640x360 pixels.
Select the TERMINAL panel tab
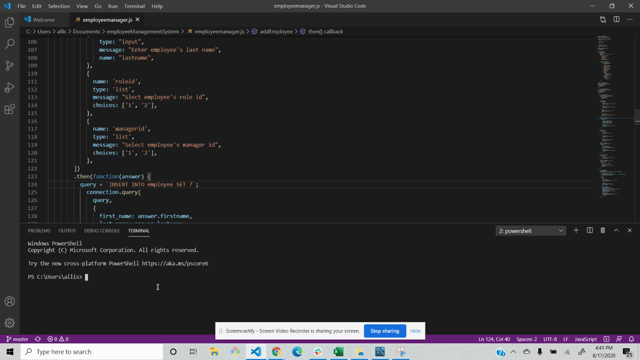[139, 231]
